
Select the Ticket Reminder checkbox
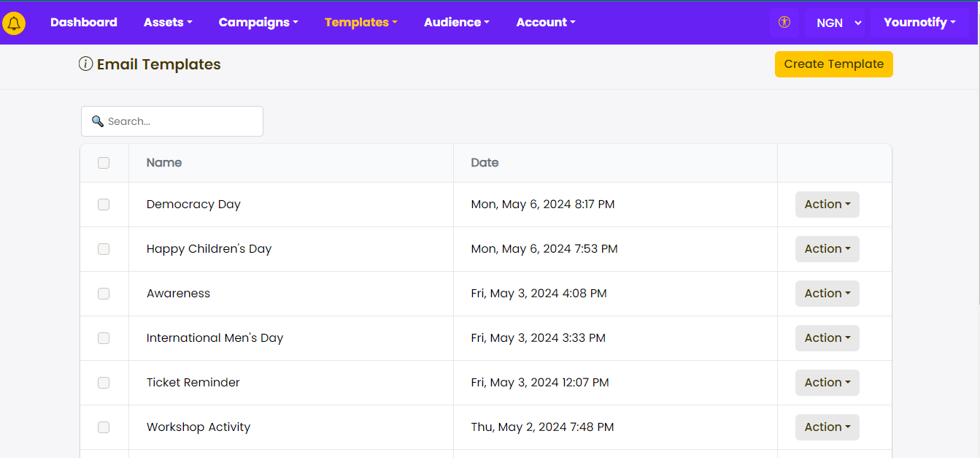104,383
